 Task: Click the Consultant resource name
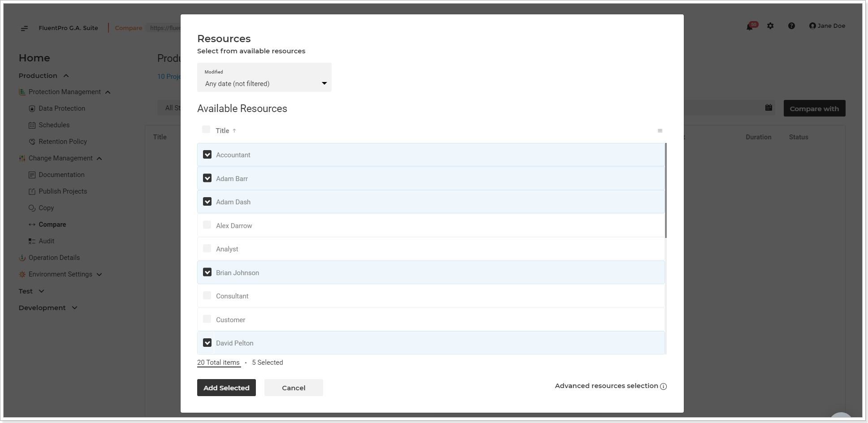click(232, 296)
